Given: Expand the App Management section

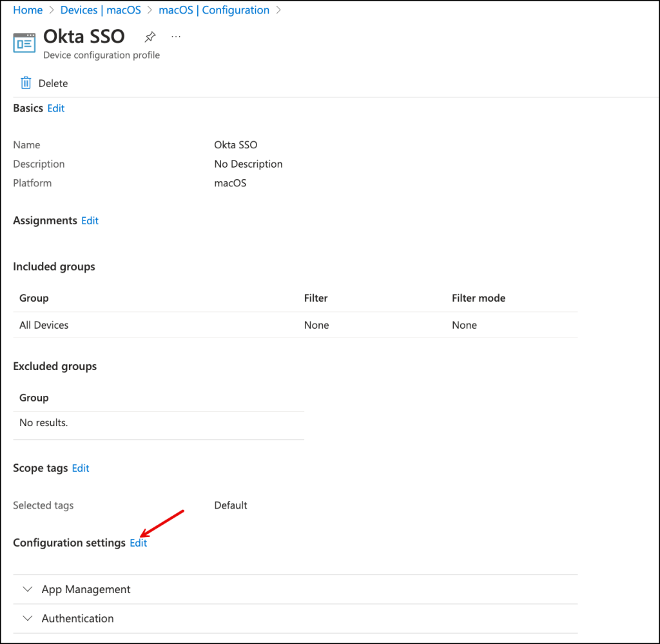Looking at the screenshot, I should pos(86,589).
